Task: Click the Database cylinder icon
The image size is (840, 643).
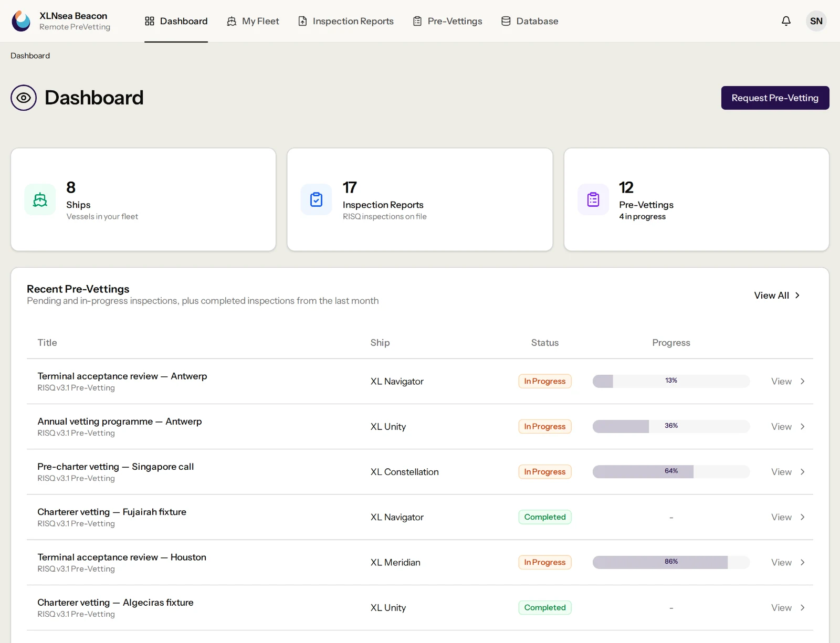Action: [x=506, y=21]
